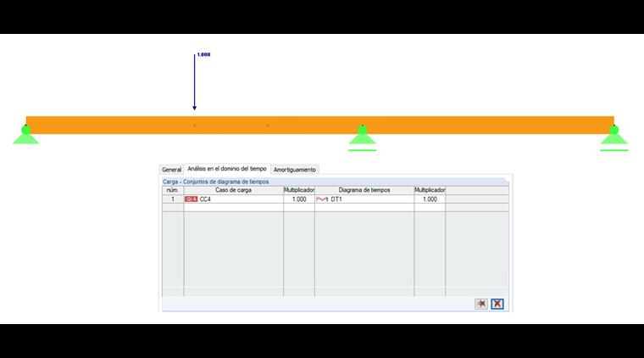Click the 'Caso de carga' column header

[x=234, y=190]
